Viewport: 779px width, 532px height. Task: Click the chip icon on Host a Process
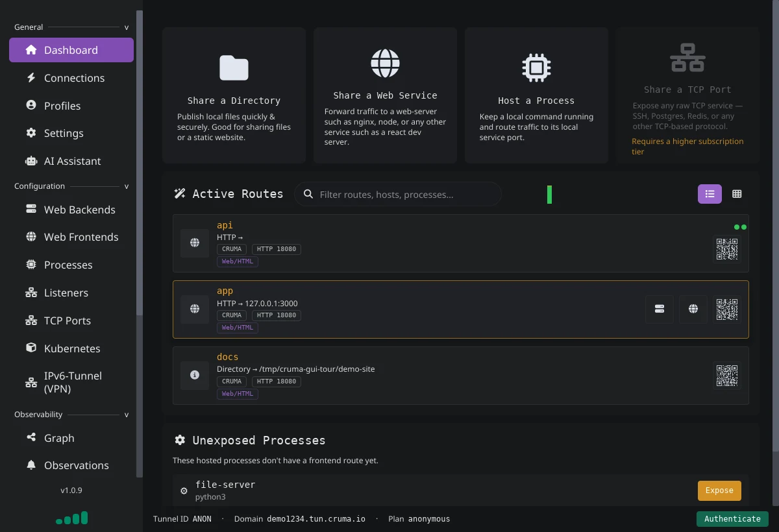(536, 67)
